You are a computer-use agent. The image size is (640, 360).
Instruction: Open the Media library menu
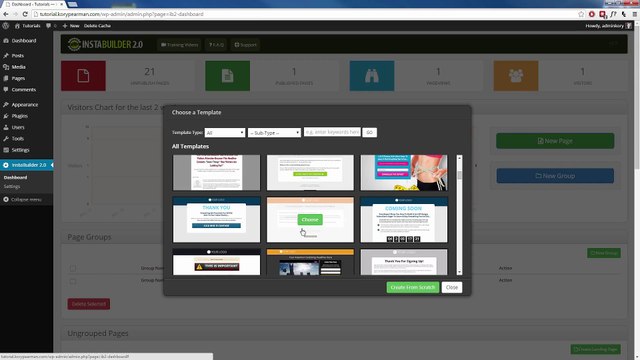[x=18, y=67]
